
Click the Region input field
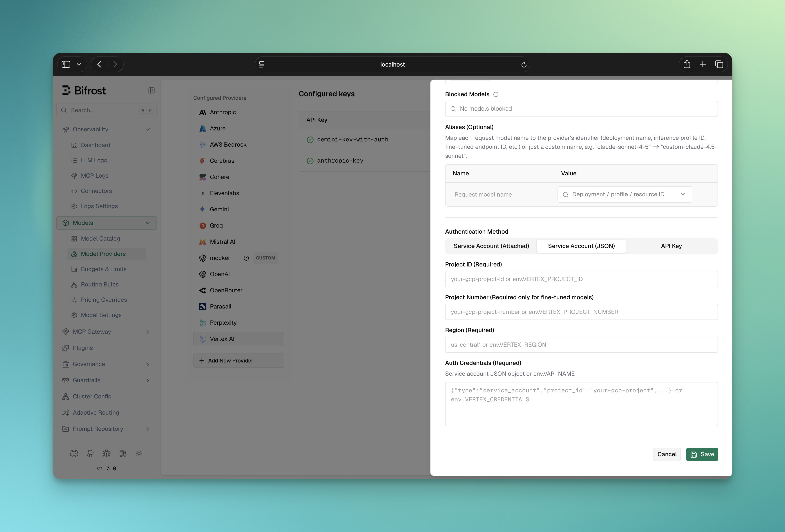pyautogui.click(x=581, y=345)
